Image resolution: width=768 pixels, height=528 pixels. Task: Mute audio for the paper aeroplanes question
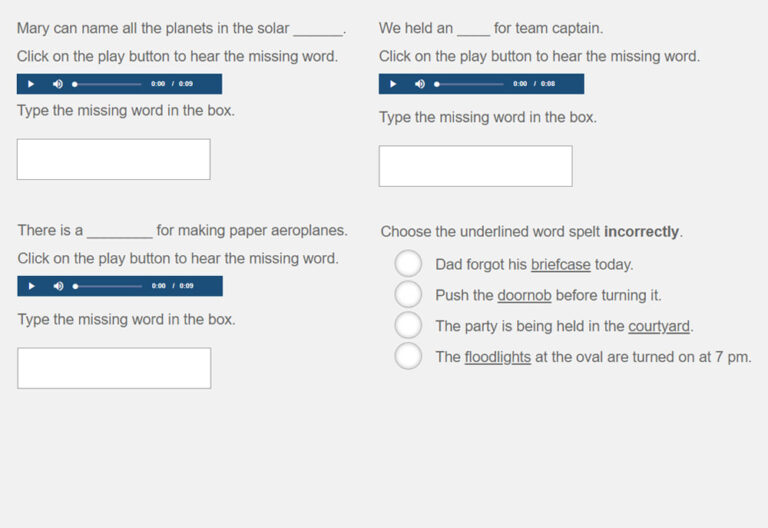[58, 286]
